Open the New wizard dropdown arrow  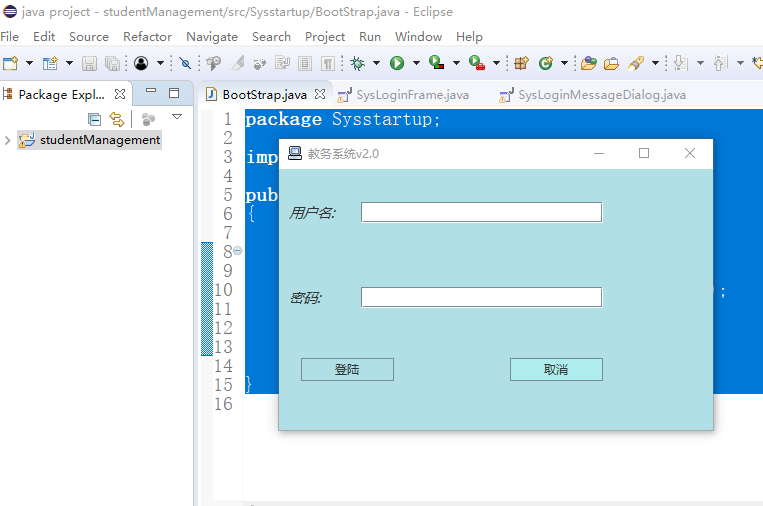[29, 63]
